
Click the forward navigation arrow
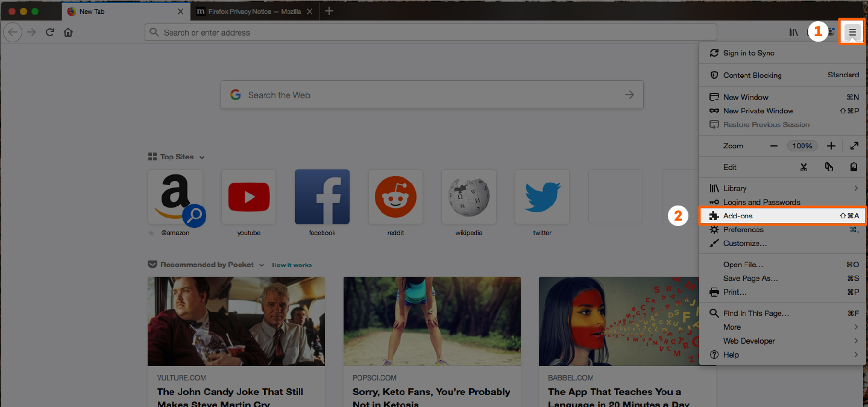click(x=31, y=32)
